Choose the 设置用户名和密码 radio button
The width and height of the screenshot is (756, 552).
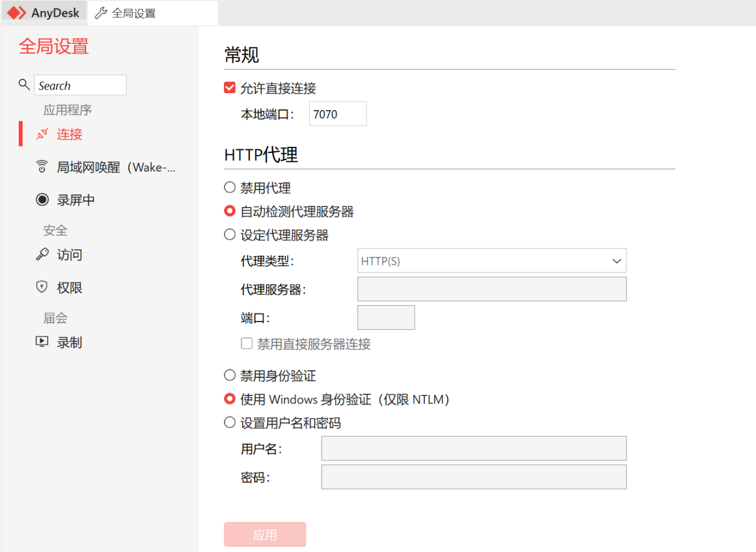(x=229, y=423)
